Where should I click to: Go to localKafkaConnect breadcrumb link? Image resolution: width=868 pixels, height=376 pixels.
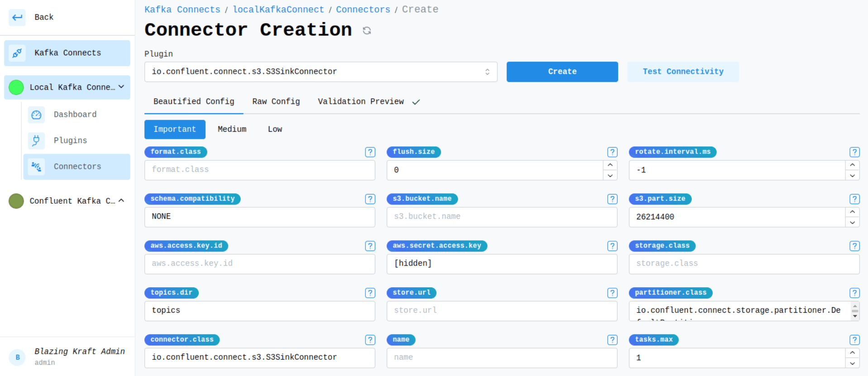(278, 10)
